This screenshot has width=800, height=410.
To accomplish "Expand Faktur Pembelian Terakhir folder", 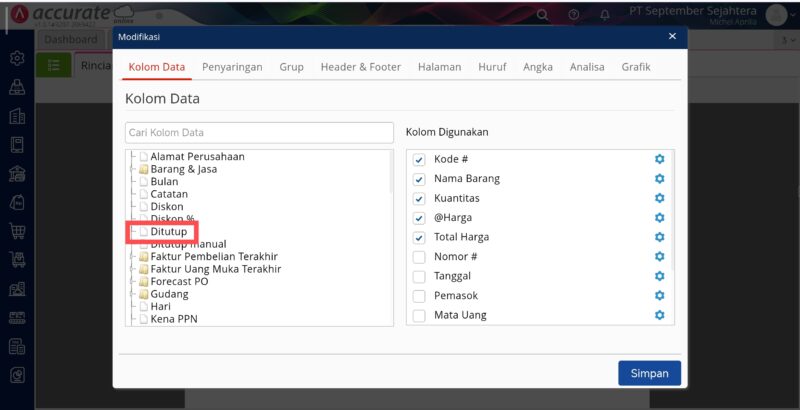I will pos(144,256).
